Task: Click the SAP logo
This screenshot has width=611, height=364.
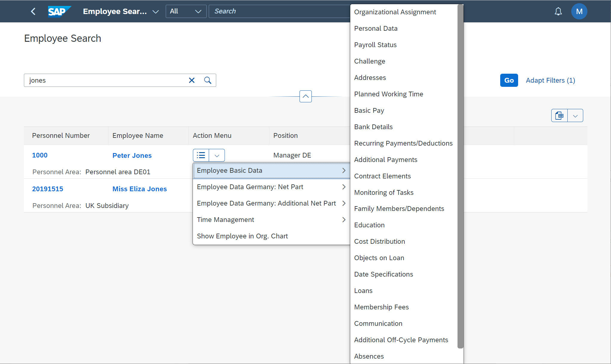Action: pyautogui.click(x=59, y=11)
